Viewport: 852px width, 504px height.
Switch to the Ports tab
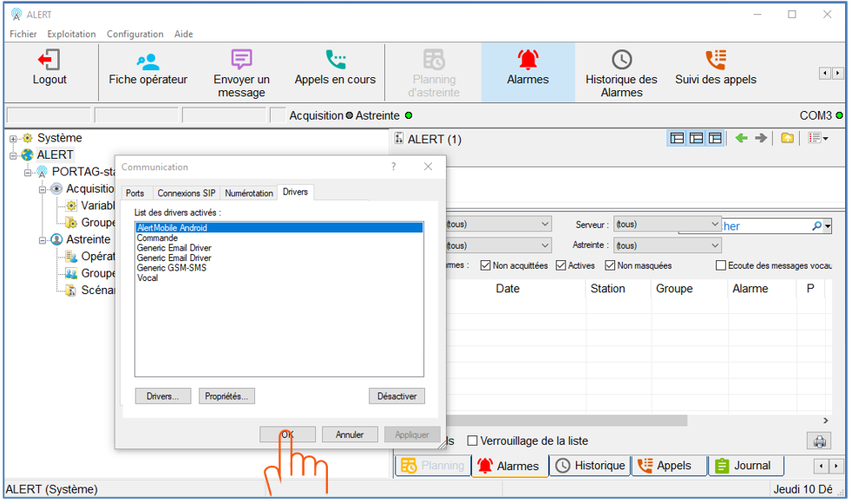click(134, 193)
